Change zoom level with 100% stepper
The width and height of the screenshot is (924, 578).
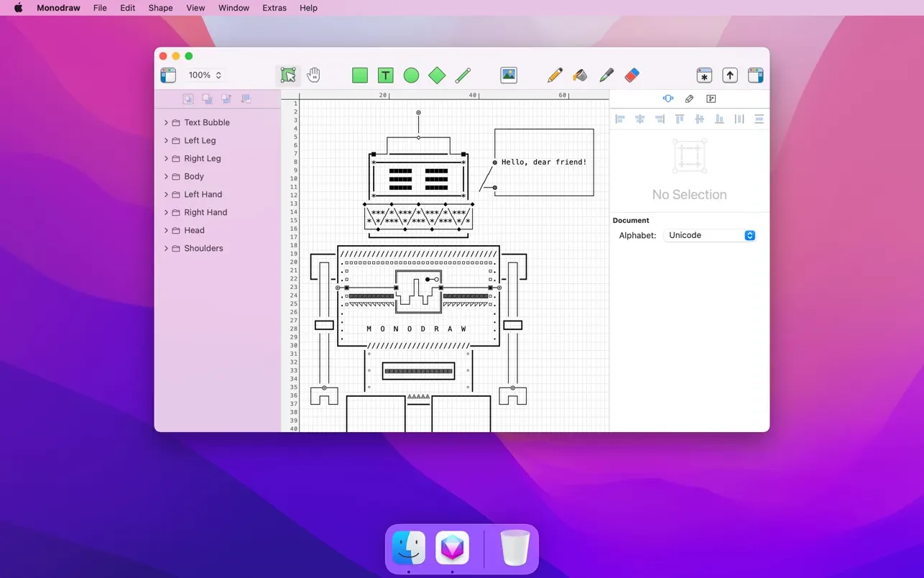[218, 75]
